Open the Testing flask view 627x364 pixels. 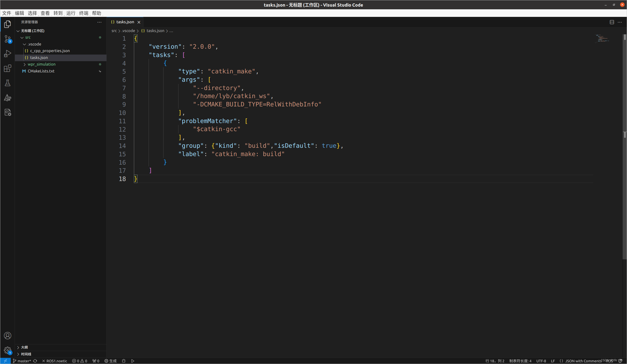click(7, 83)
